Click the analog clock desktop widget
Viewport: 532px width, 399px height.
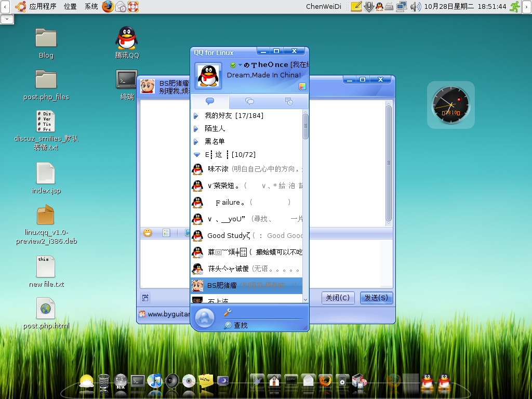(x=450, y=105)
